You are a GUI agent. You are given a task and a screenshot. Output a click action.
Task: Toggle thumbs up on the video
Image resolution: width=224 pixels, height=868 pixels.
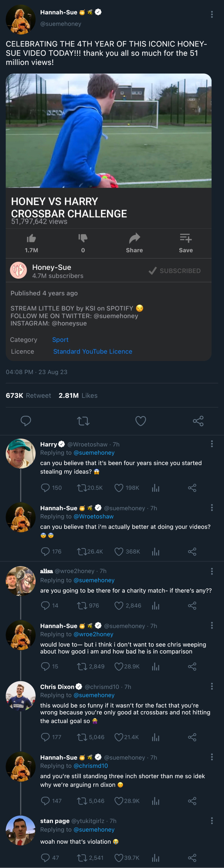click(31, 238)
